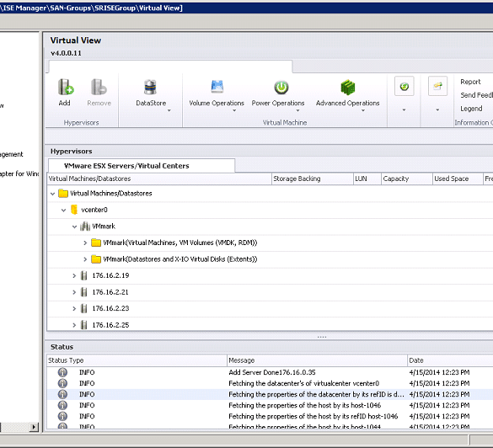The height and width of the screenshot is (448, 493).
Task: Select the vcenter0 tree label
Action: pyautogui.click(x=94, y=210)
